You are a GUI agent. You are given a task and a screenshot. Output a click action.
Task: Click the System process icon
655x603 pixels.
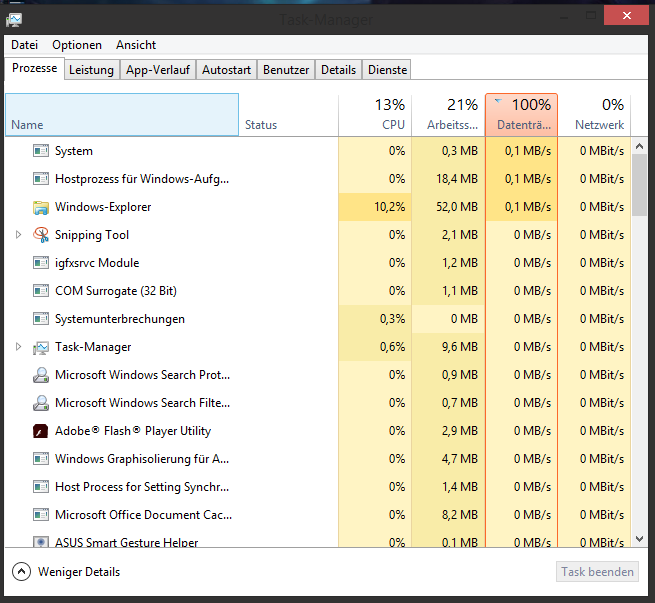click(x=41, y=151)
